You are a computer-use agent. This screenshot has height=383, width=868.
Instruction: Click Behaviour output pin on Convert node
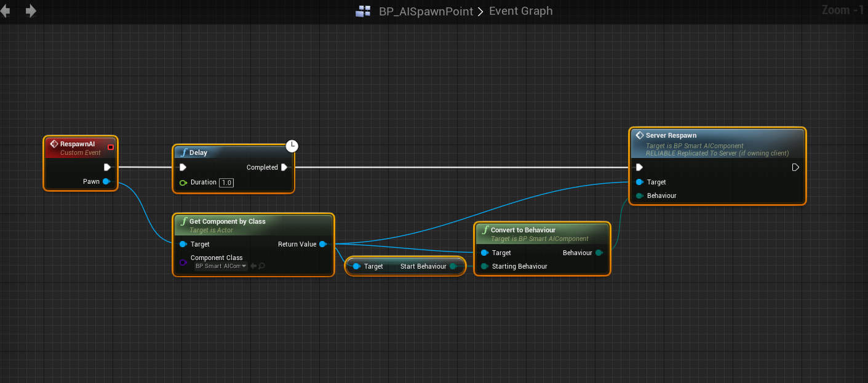coord(599,253)
